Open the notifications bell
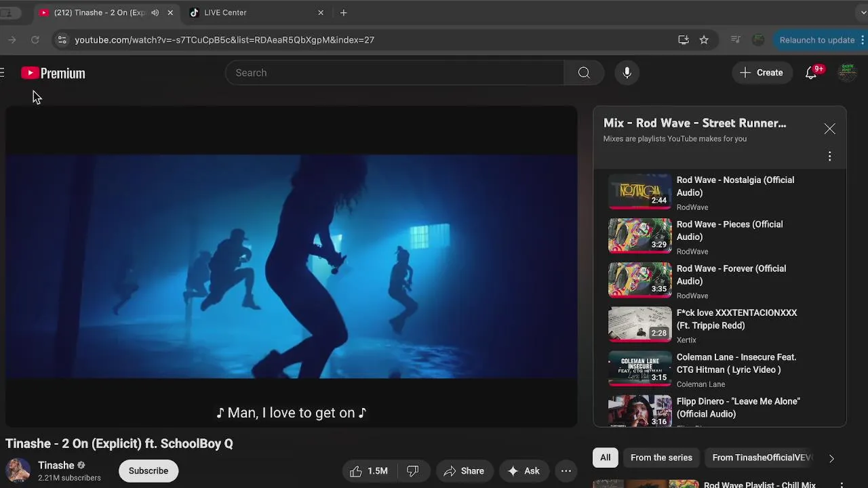The width and height of the screenshot is (868, 488). 811,73
